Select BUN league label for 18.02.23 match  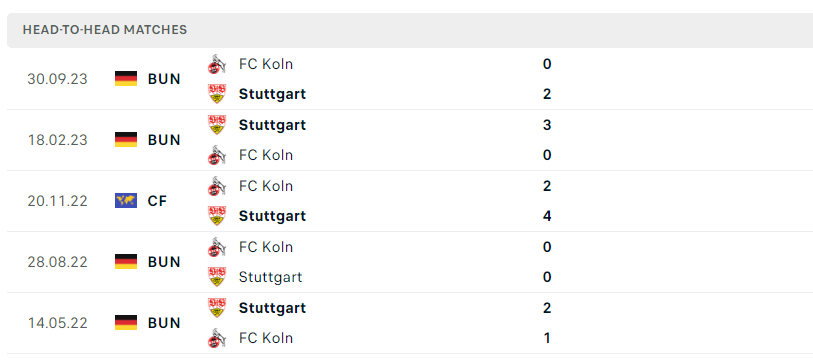coord(164,140)
